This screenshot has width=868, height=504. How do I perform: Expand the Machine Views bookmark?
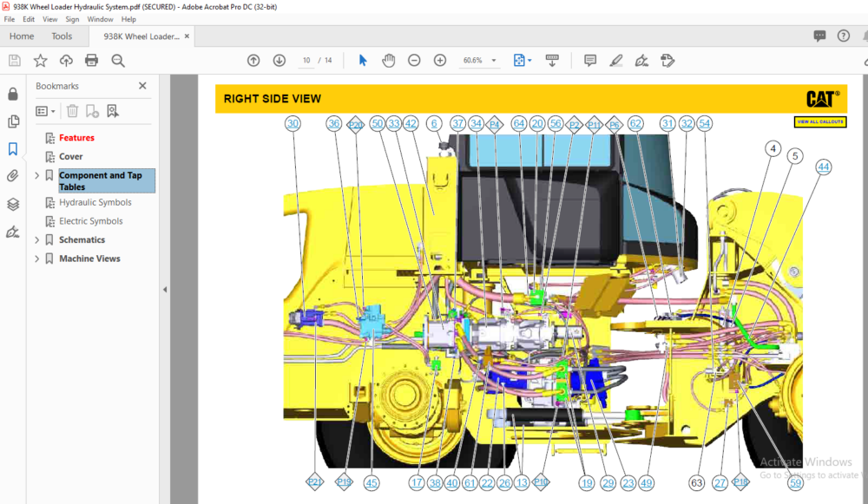click(36, 258)
